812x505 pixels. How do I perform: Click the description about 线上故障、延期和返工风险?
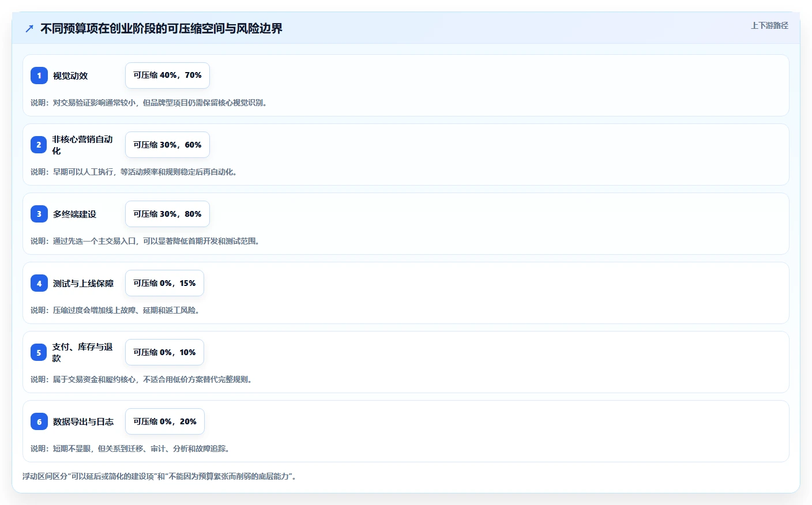[x=115, y=310]
